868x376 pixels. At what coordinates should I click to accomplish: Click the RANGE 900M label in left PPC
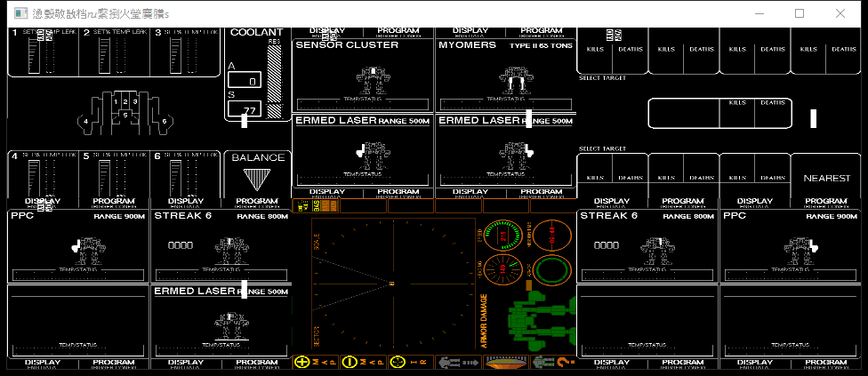pos(120,216)
